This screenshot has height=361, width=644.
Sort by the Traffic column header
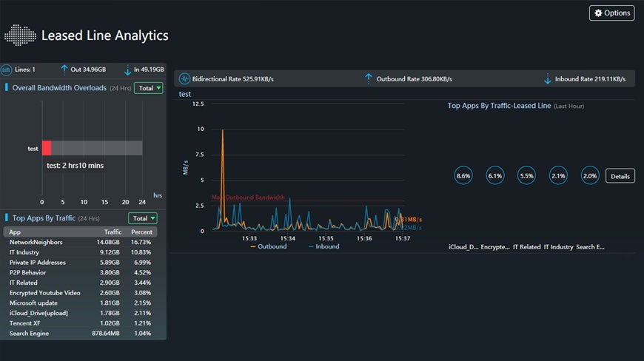[113, 232]
